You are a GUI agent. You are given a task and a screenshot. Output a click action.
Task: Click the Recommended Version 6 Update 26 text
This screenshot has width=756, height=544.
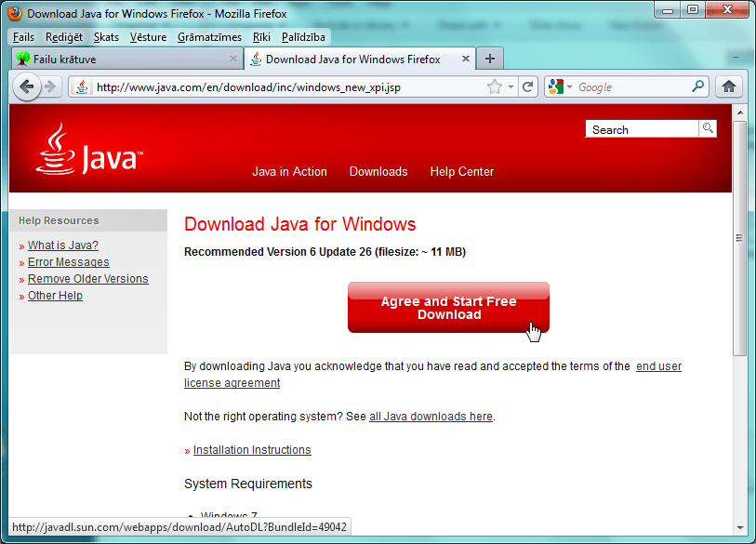point(325,252)
